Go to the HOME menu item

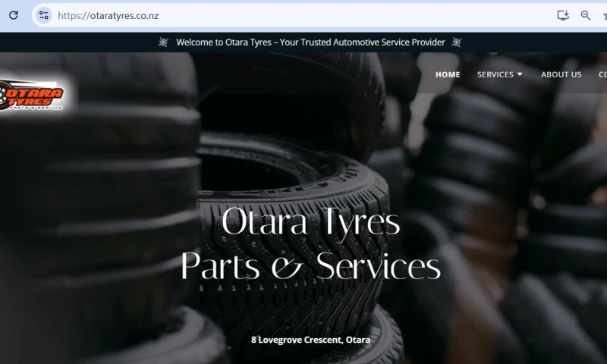click(448, 74)
